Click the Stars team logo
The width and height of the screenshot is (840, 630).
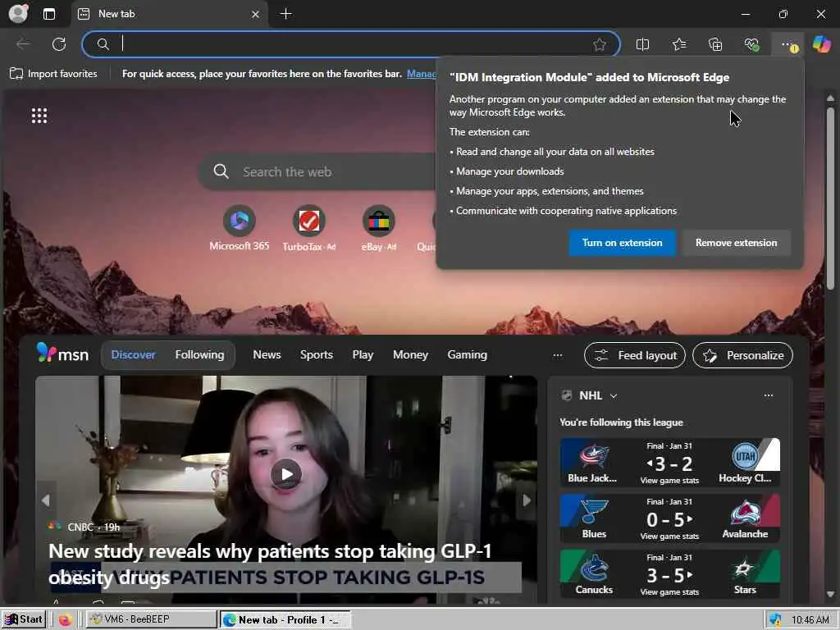[744, 568]
